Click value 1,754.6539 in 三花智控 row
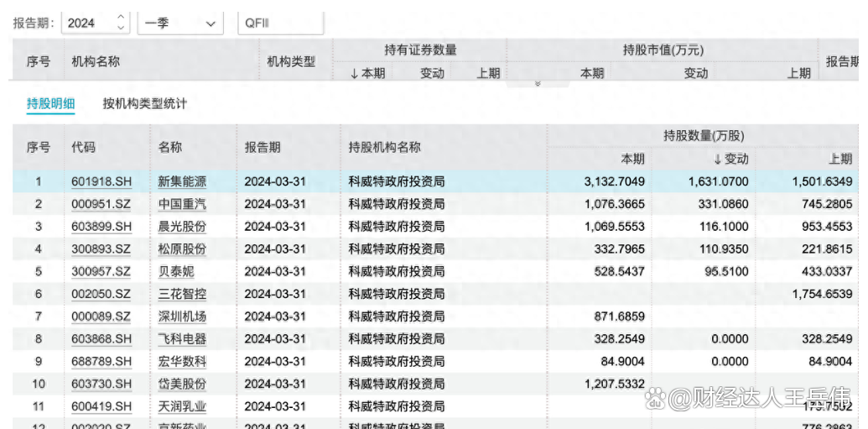 [x=822, y=294]
